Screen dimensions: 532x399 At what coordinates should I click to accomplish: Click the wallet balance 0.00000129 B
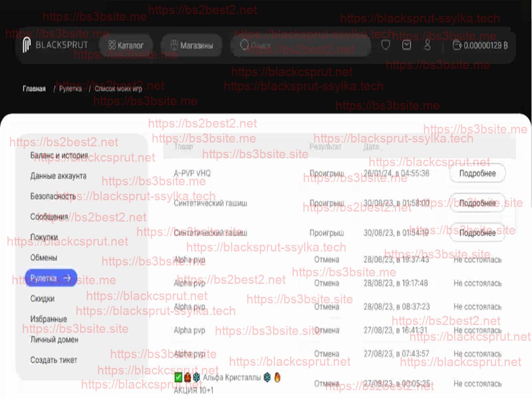tap(480, 45)
